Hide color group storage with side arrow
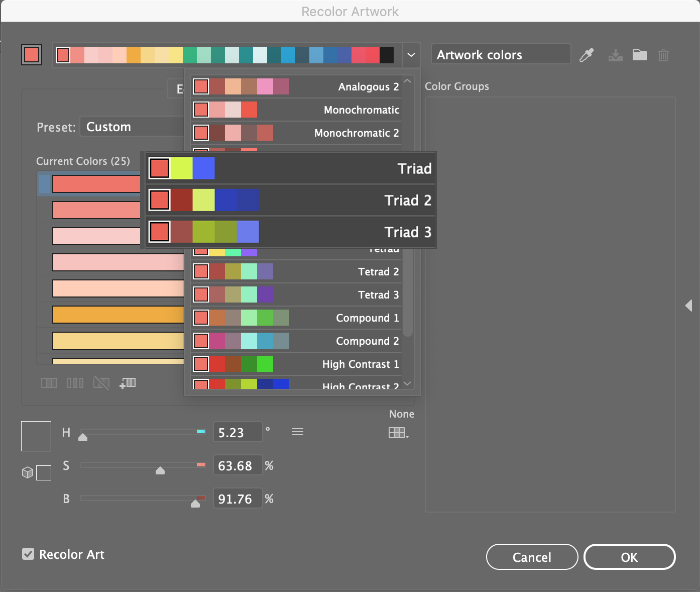The image size is (700, 592). [688, 306]
